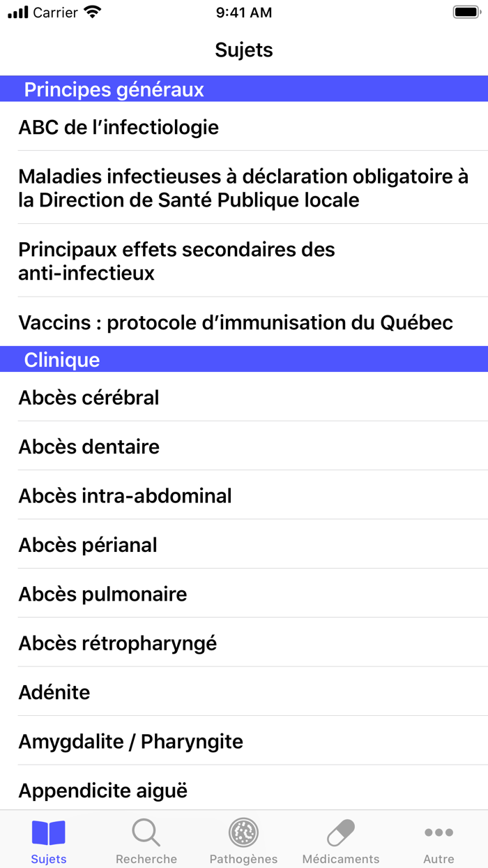Open the Autre ellipsis icon

coord(439,832)
